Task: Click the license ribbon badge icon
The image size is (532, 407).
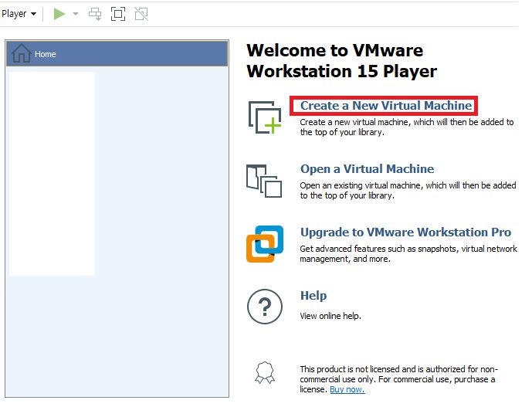Action: click(265, 373)
